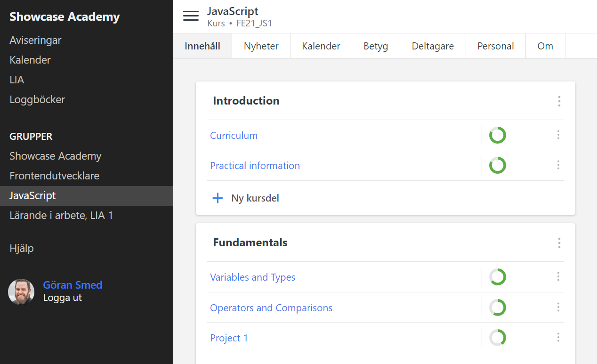Open the Fundamentals section options menu
The width and height of the screenshot is (597, 364).
point(559,243)
